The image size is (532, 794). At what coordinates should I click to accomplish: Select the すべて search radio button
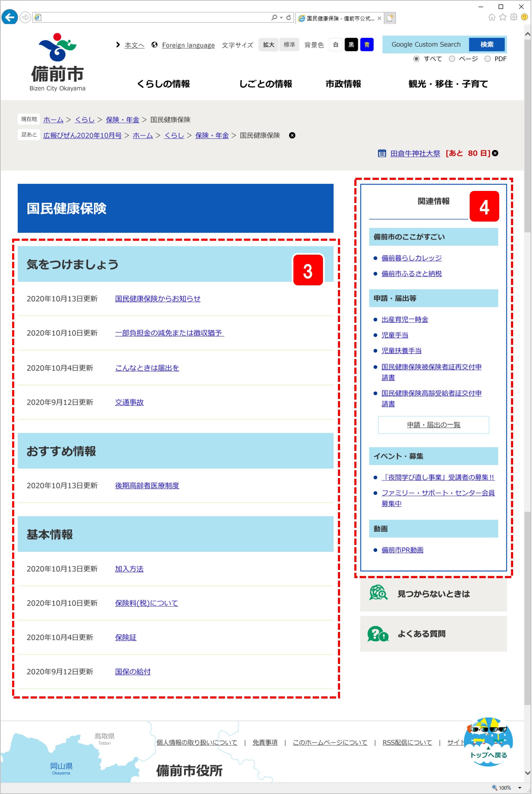pos(416,59)
